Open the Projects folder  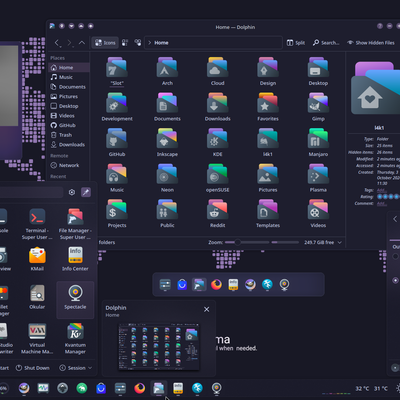pyautogui.click(x=117, y=214)
